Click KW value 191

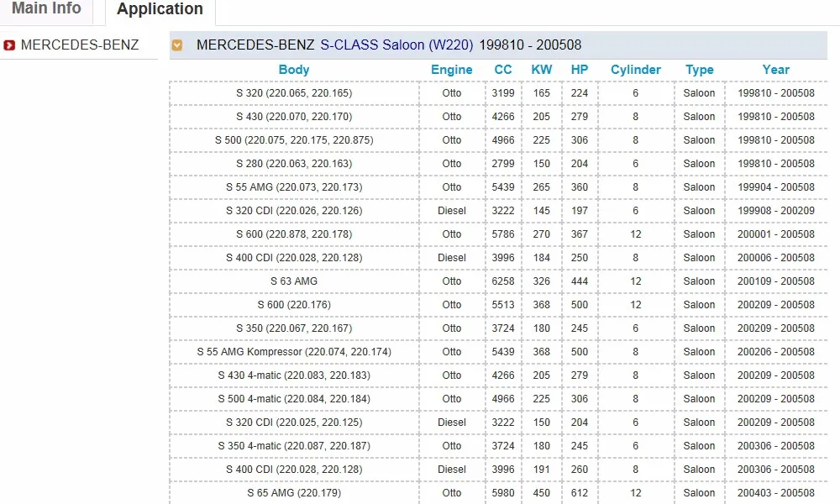coord(542,470)
